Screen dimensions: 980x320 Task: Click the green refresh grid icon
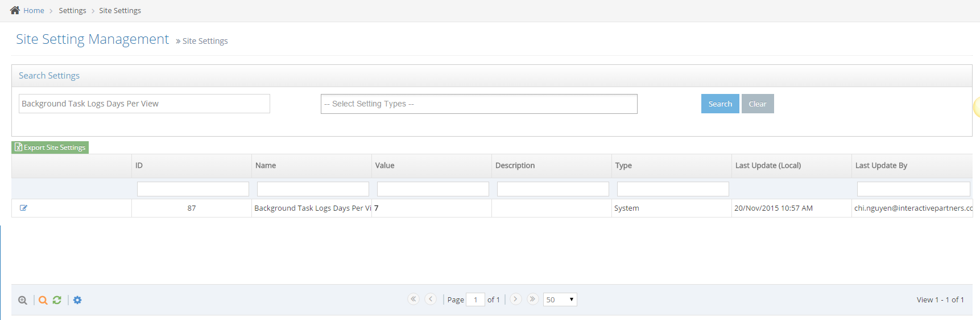[57, 300]
